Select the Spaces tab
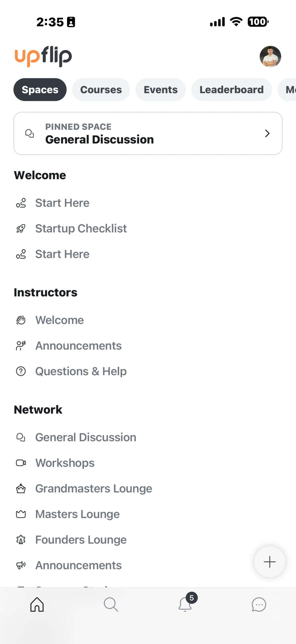This screenshot has width=296, height=644. click(x=40, y=90)
